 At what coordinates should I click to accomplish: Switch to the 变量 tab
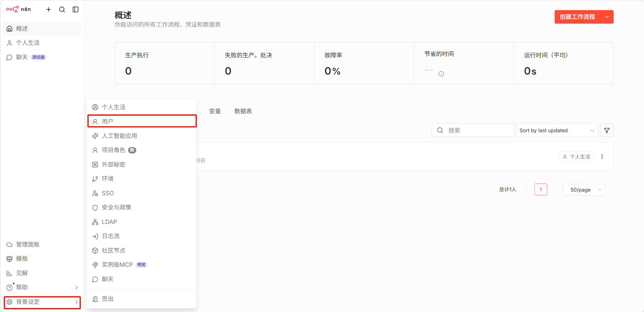pyautogui.click(x=215, y=111)
